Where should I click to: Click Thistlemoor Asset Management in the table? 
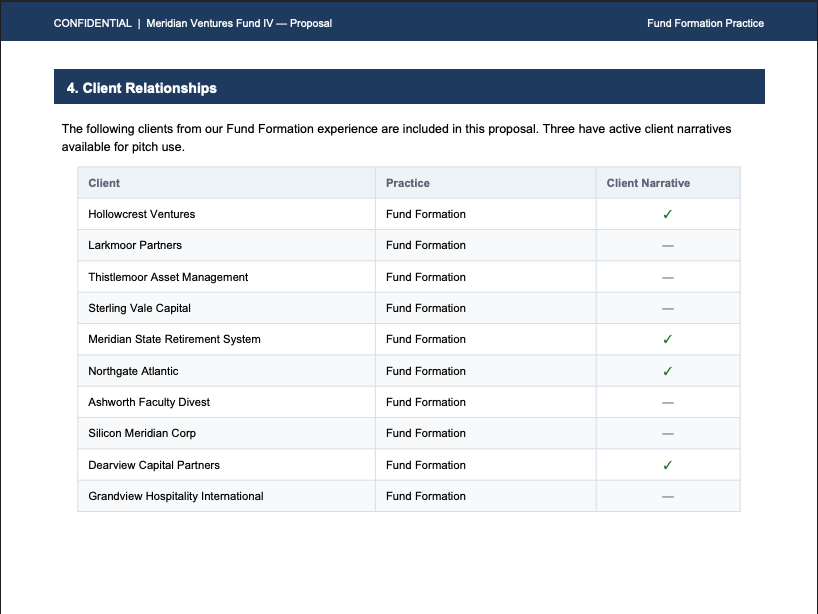tap(168, 277)
